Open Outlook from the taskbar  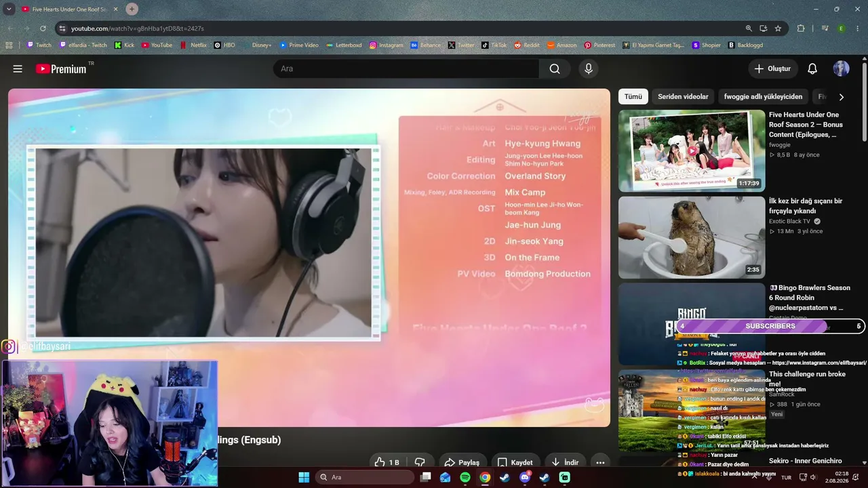coord(446,477)
